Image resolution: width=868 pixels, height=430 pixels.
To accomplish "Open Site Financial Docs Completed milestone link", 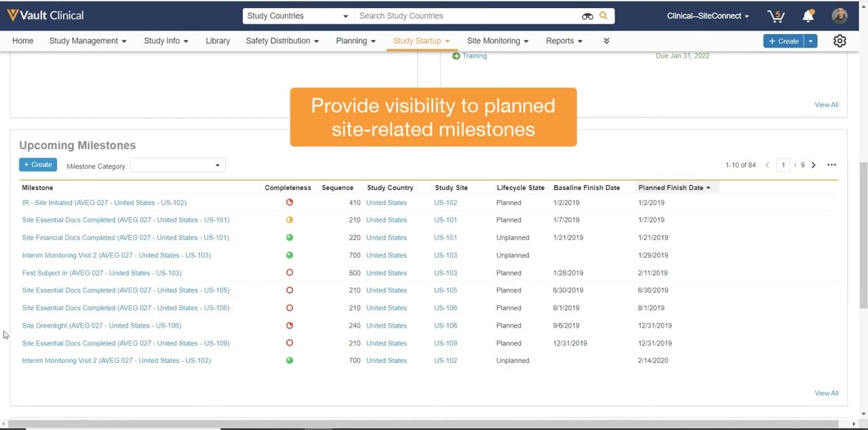I will tap(125, 237).
